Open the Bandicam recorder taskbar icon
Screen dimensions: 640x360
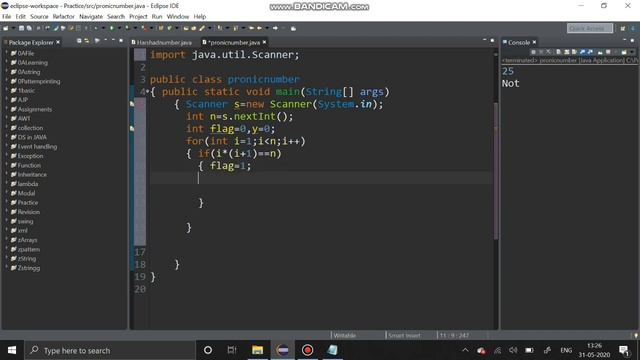pyautogui.click(x=307, y=350)
